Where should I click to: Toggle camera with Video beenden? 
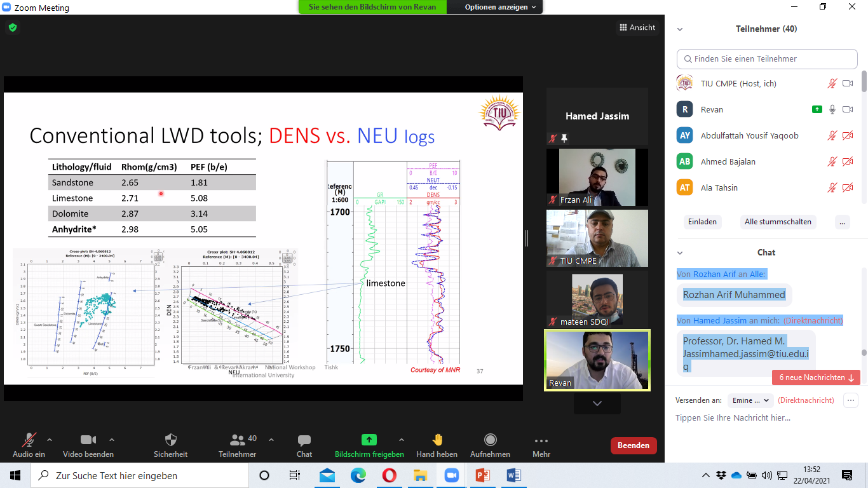coord(88,440)
